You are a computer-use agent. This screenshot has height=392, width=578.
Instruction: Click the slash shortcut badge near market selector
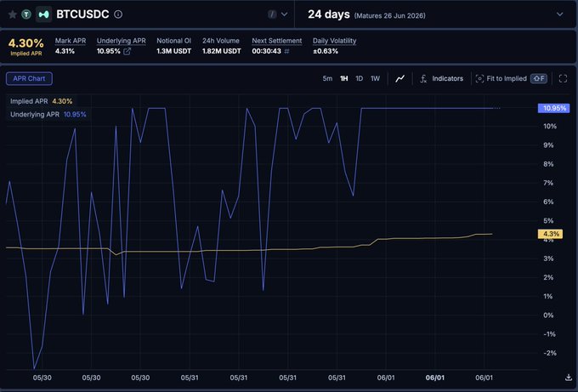pos(272,14)
